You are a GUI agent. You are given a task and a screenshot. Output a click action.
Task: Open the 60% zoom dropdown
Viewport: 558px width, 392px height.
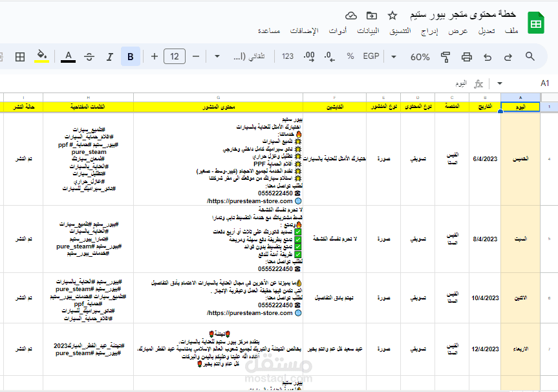click(x=420, y=57)
